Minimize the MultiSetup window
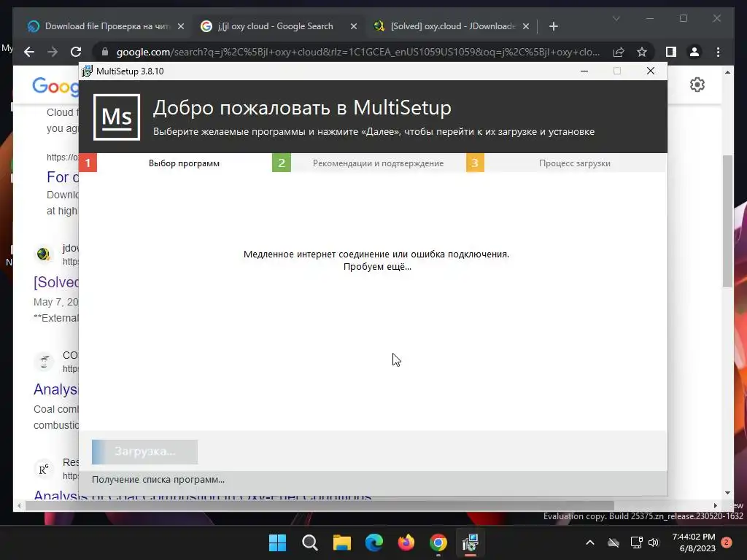 [x=584, y=71]
